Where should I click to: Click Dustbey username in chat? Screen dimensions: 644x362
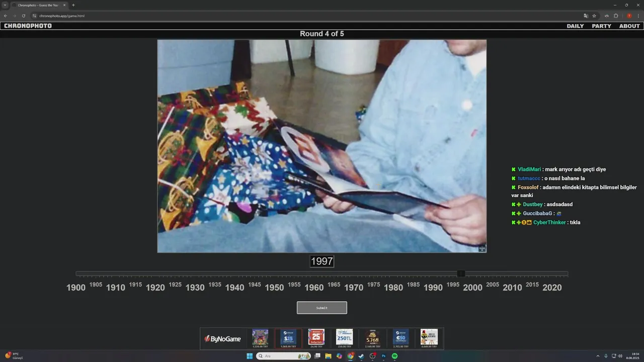[533, 205]
